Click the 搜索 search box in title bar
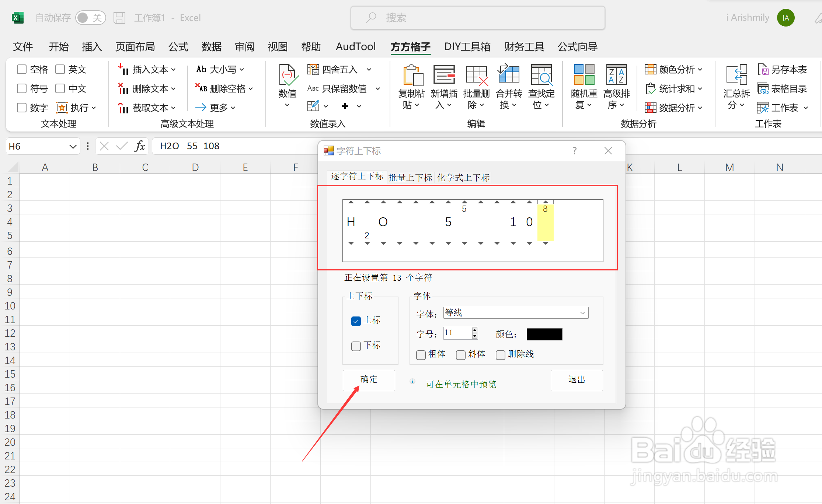The height and width of the screenshot is (504, 822). tap(478, 18)
